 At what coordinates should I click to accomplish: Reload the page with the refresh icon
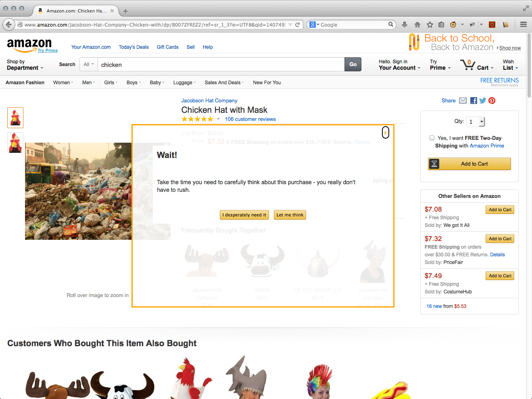tap(298, 25)
